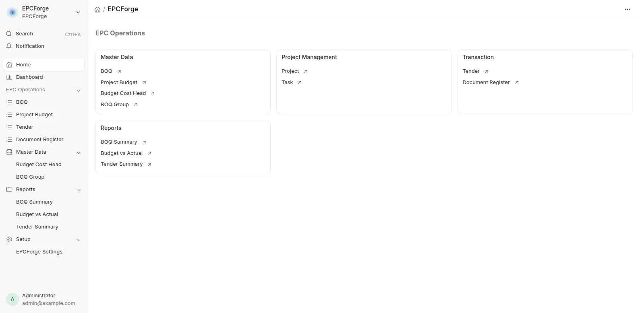
Task: Open BOQ Group link in Master Data card
Action: tap(115, 105)
